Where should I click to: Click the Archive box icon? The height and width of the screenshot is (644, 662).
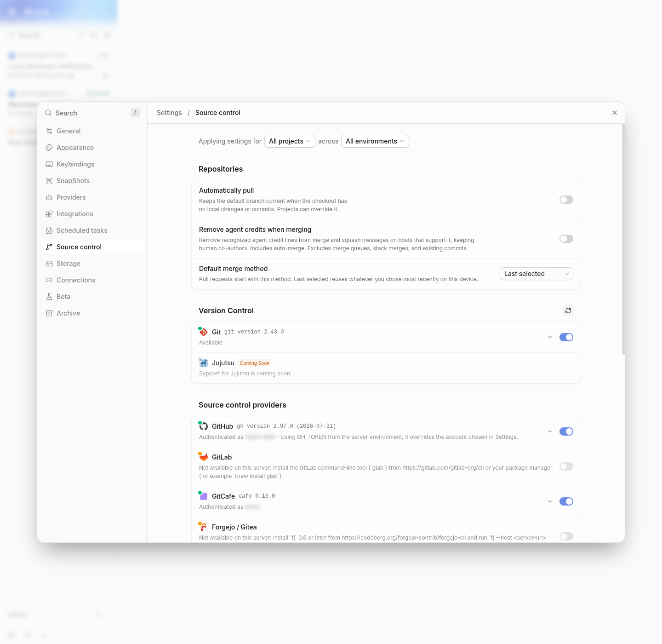[49, 313]
